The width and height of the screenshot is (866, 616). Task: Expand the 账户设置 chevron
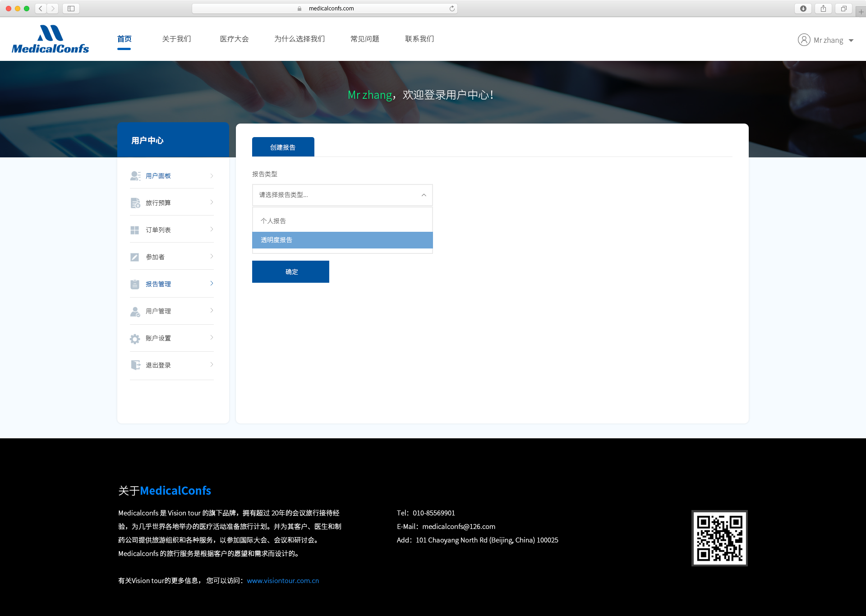[212, 337]
